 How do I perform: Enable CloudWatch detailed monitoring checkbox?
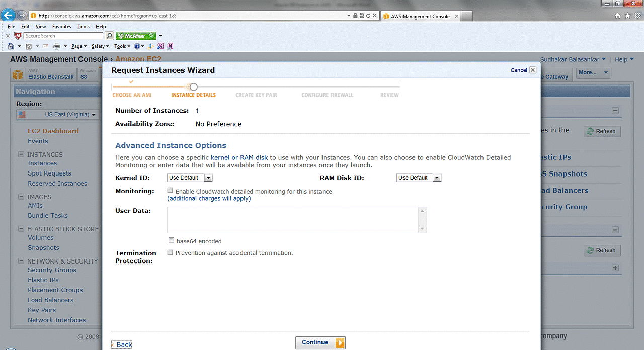pyautogui.click(x=170, y=191)
